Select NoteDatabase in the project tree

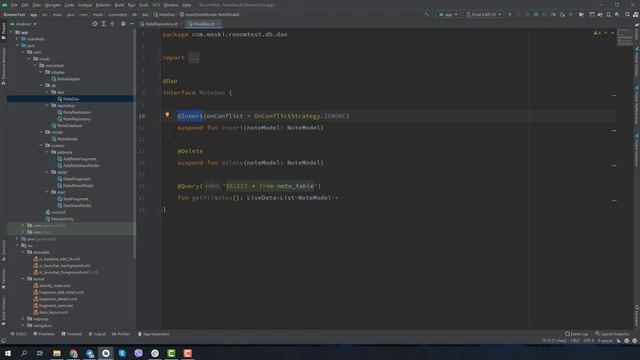pyautogui.click(x=67, y=126)
